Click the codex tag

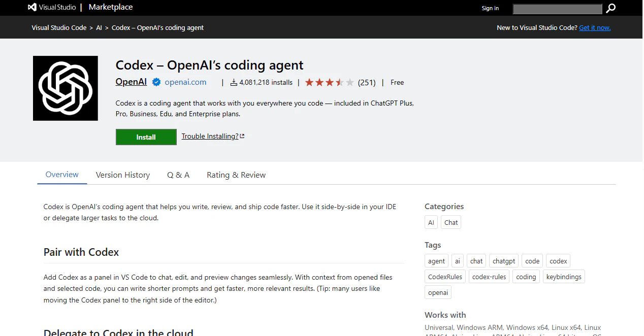[x=558, y=261]
